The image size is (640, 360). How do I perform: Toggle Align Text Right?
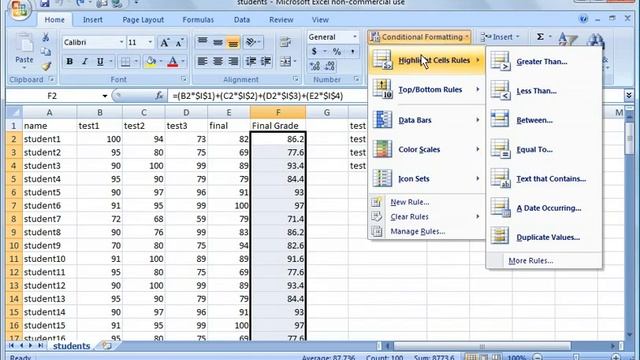tap(233, 62)
